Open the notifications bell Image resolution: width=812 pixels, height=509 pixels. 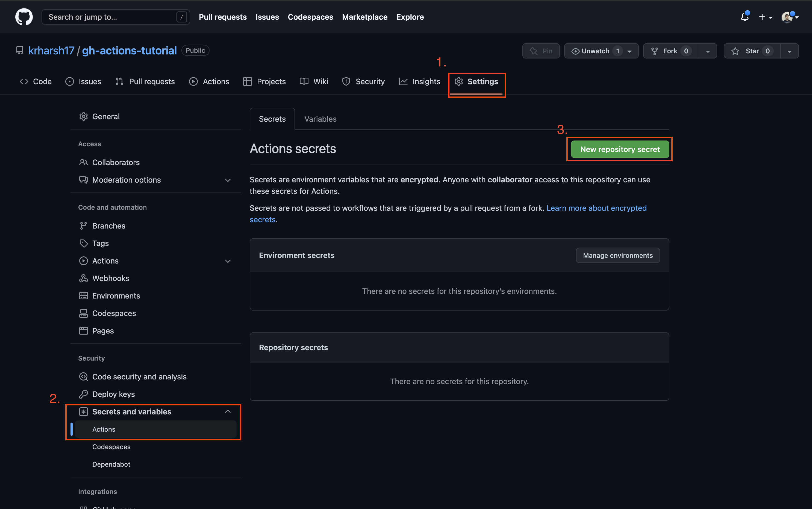tap(745, 17)
